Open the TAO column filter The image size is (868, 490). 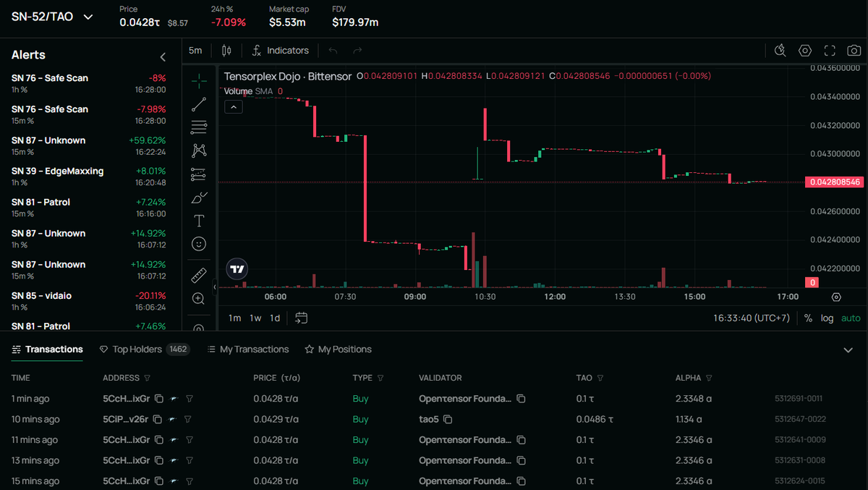click(x=600, y=378)
